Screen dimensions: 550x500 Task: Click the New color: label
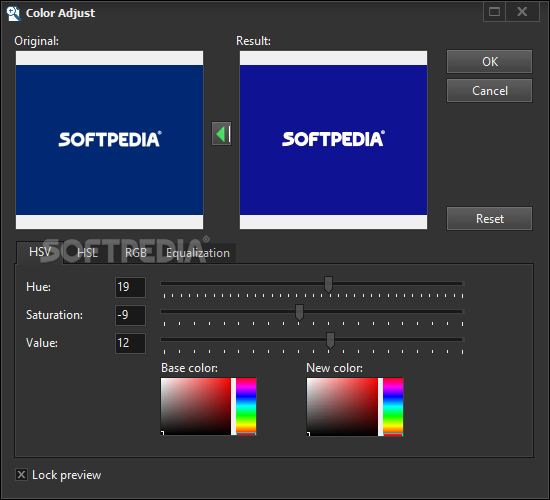click(x=334, y=368)
